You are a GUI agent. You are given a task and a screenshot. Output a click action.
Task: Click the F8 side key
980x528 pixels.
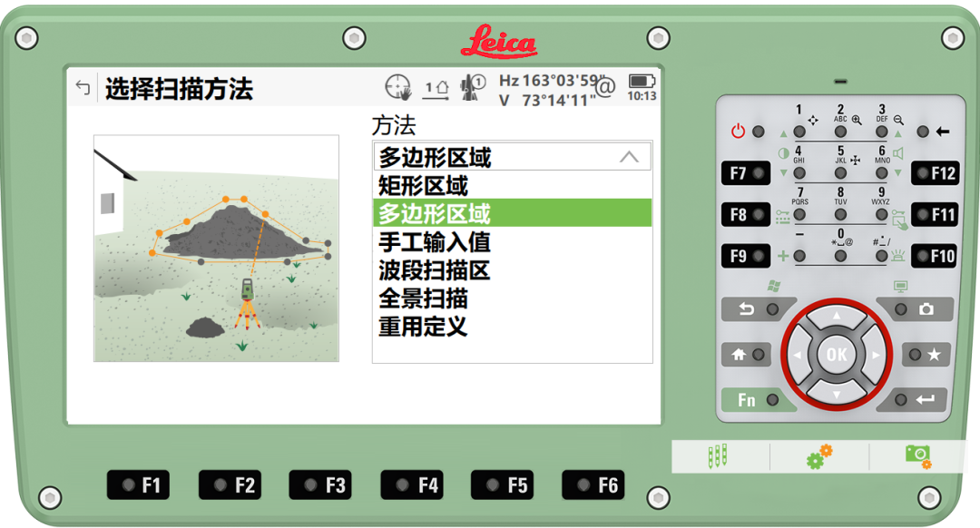click(x=746, y=215)
